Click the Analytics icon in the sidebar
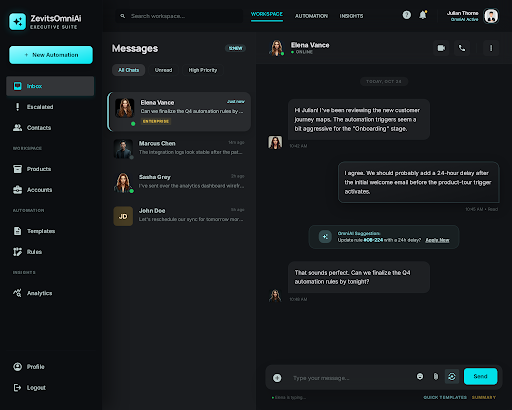Viewport: 512px width, 410px height. pyautogui.click(x=17, y=293)
